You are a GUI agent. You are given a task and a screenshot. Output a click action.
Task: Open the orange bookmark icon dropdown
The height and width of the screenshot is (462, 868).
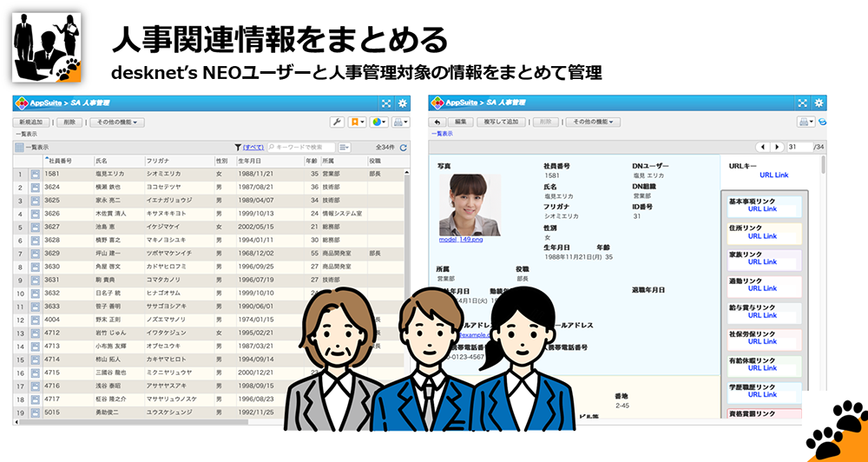coord(358,122)
